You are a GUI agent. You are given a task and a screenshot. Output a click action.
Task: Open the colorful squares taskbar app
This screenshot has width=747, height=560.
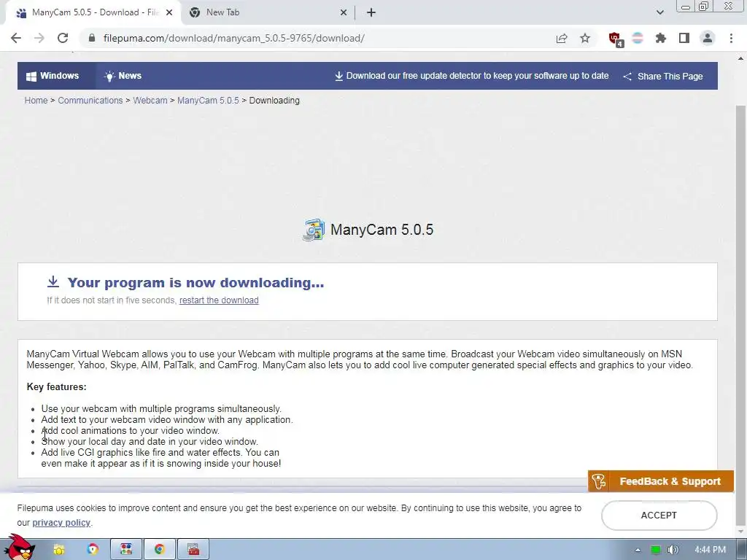coord(126,550)
